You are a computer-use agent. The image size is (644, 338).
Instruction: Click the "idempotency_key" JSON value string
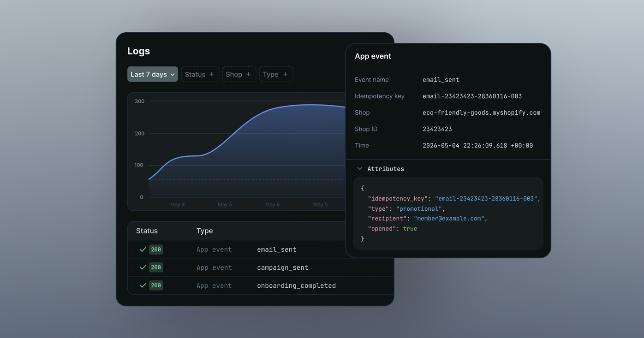click(x=486, y=199)
